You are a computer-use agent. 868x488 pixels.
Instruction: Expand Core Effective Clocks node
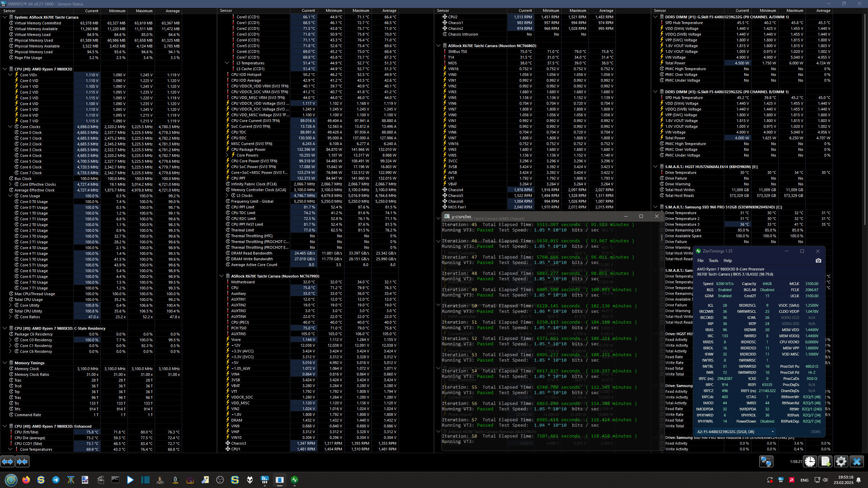[x=10, y=184]
